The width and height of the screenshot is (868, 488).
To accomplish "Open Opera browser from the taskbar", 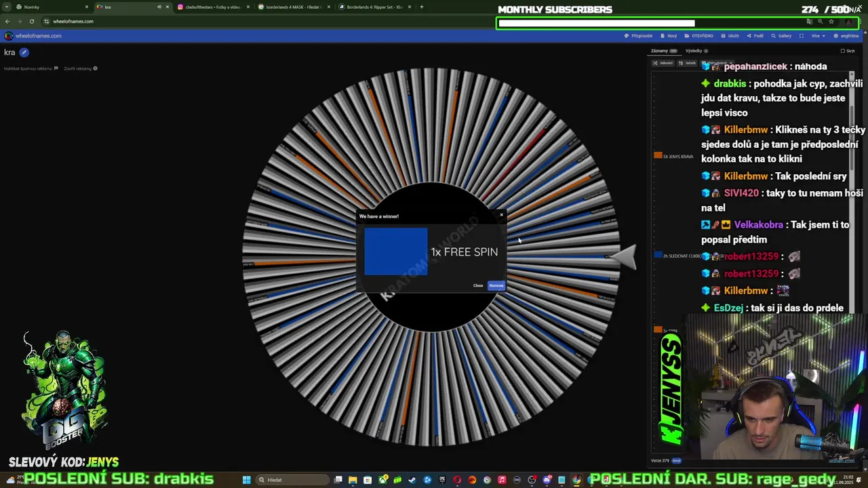I will 457,480.
